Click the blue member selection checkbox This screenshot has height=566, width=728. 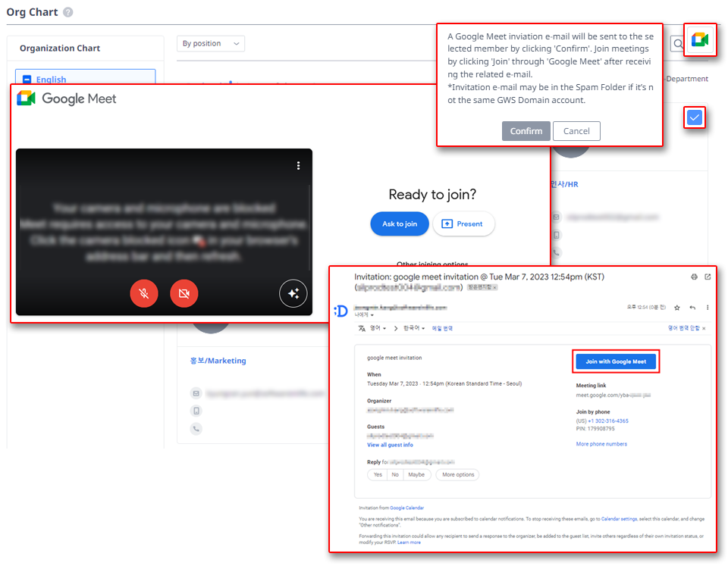(695, 117)
